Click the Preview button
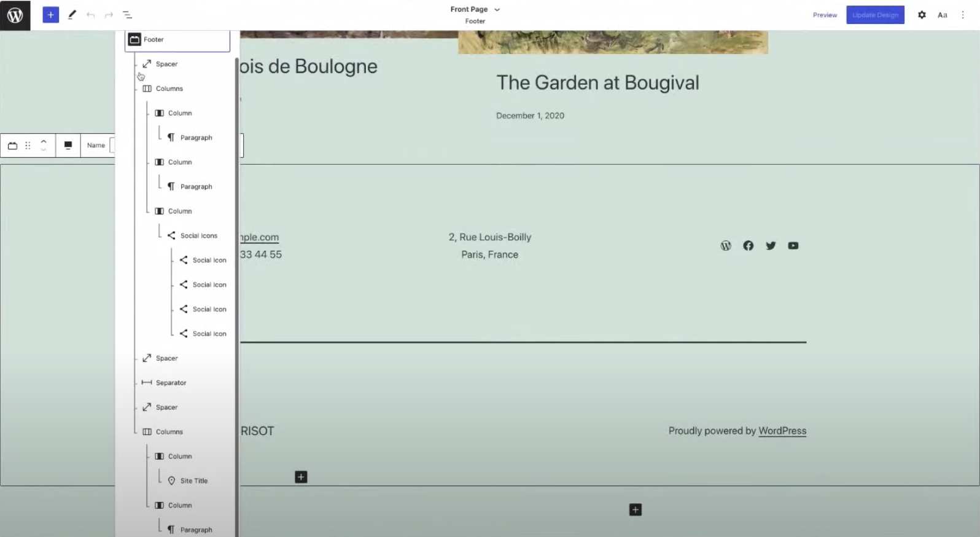The width and height of the screenshot is (980, 537). click(x=825, y=15)
